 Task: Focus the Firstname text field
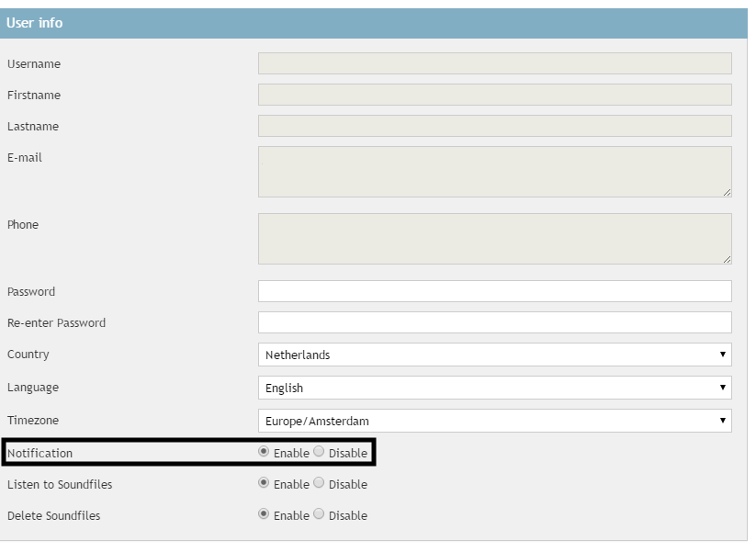click(494, 95)
